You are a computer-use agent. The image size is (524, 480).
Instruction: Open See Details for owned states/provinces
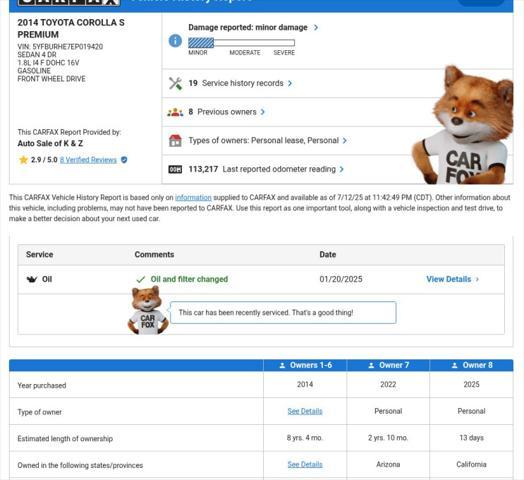pos(305,464)
